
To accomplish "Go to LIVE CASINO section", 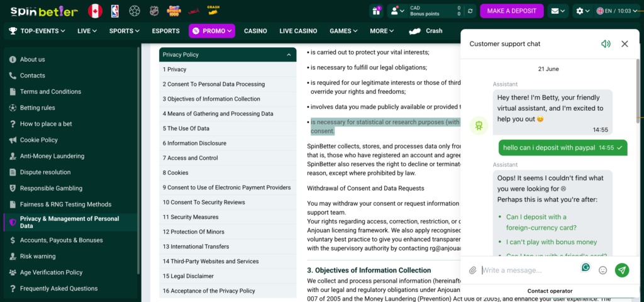I will (298, 31).
